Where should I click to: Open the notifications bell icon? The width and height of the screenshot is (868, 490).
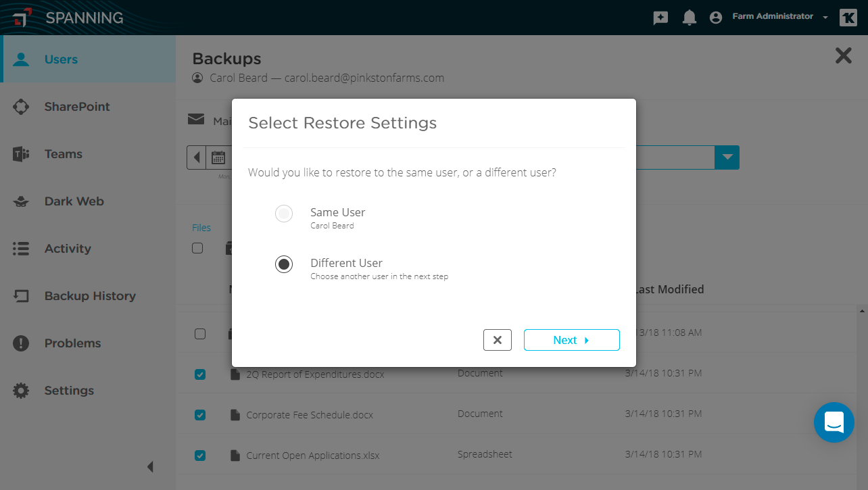[x=689, y=18]
